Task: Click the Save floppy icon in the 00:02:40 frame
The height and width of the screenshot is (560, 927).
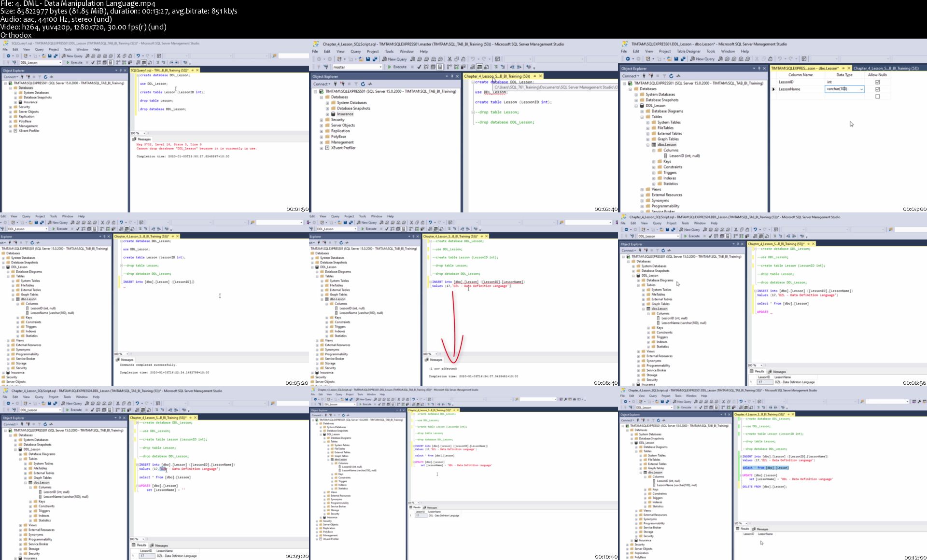Action: point(368,59)
